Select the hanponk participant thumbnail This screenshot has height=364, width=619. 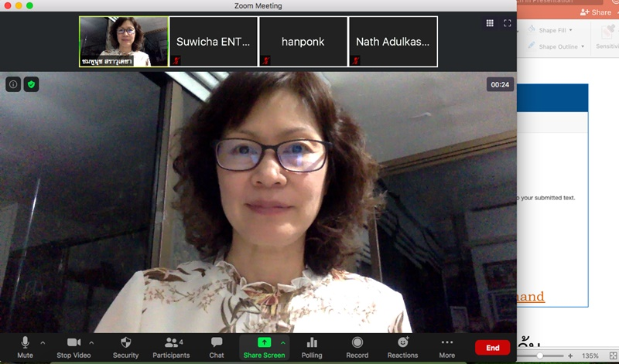pos(303,42)
